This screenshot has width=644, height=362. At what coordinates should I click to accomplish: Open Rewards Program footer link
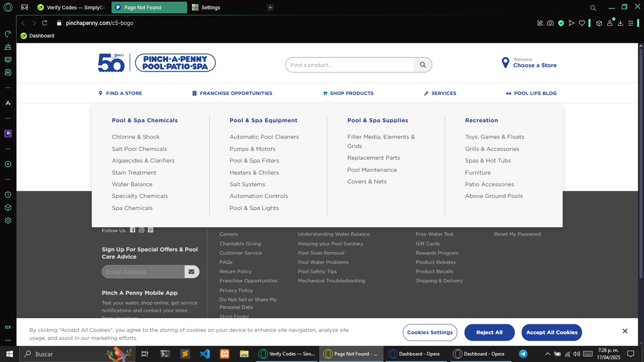point(437,253)
